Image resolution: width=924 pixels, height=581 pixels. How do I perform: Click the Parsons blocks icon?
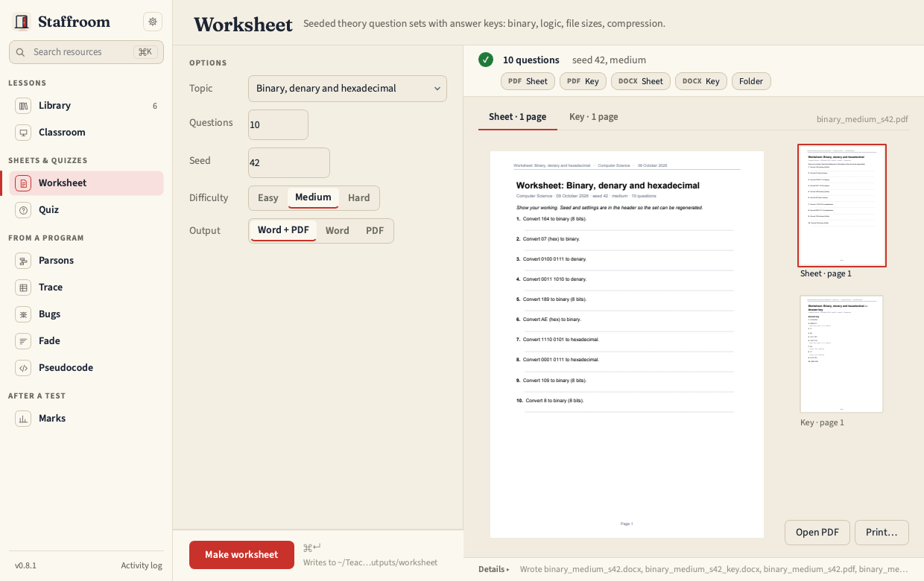tap(23, 261)
